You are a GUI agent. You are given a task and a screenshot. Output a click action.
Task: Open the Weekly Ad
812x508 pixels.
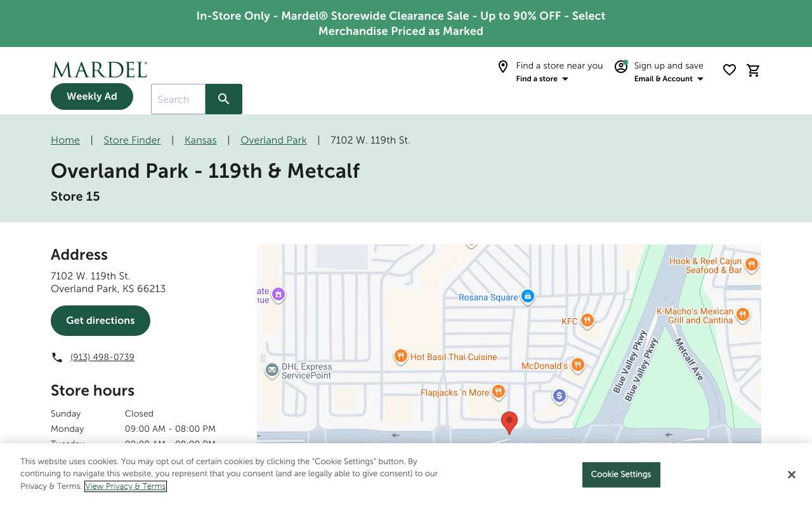point(92,97)
